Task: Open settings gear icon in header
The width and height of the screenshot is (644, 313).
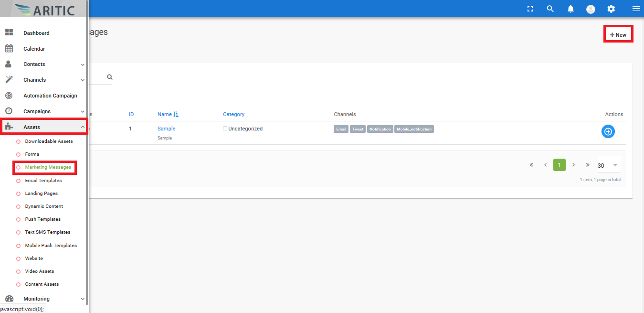Action: coord(611,9)
